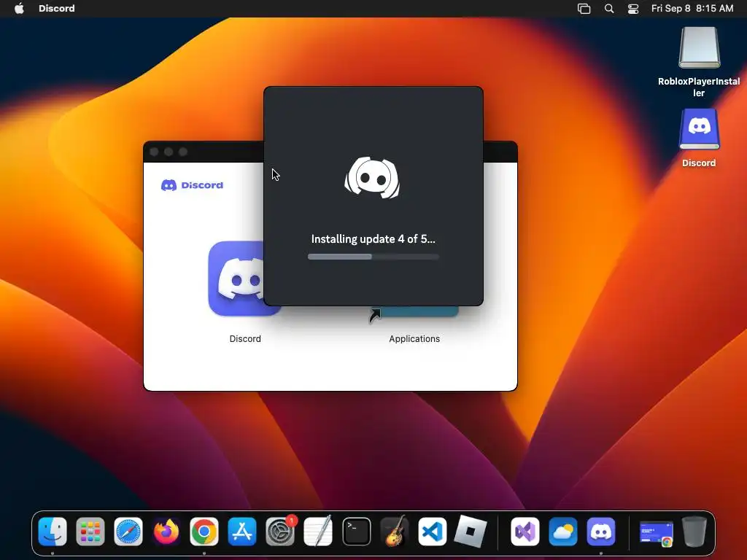Launch Visual Studio Code from the Dock
Viewport: 747px width, 560px height.
click(x=433, y=532)
